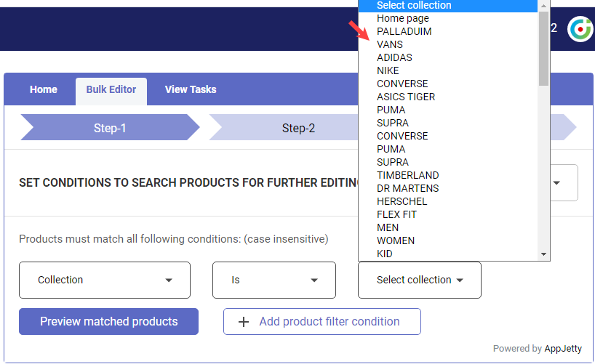Click the plus icon in Add filter button
Screen dimensions: 595x364
(x=243, y=322)
